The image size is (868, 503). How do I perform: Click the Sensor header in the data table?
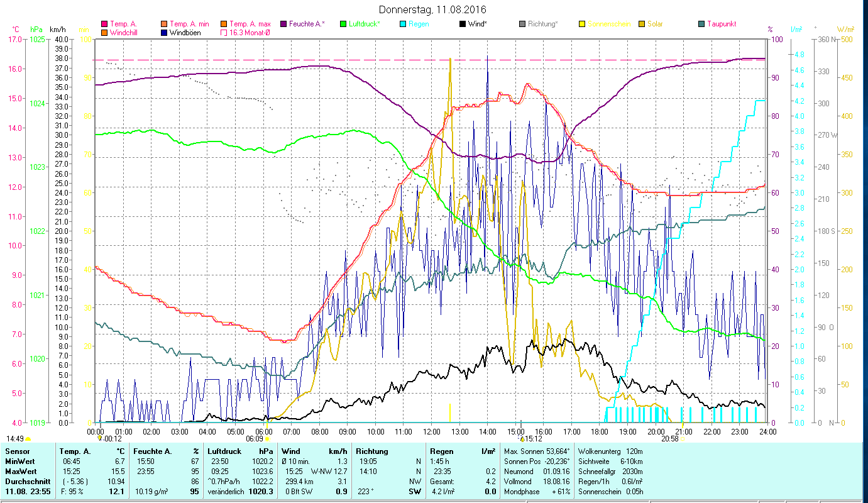(x=17, y=451)
